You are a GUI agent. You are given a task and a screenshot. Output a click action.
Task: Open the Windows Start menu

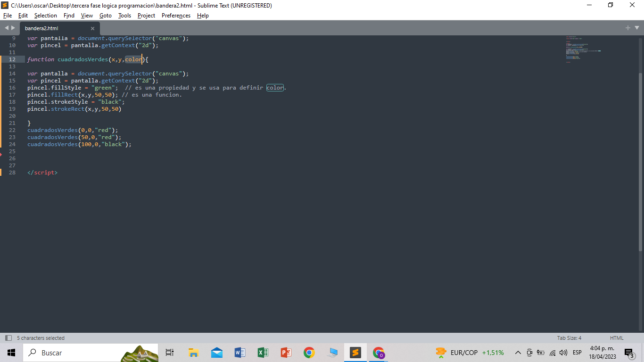click(x=11, y=353)
